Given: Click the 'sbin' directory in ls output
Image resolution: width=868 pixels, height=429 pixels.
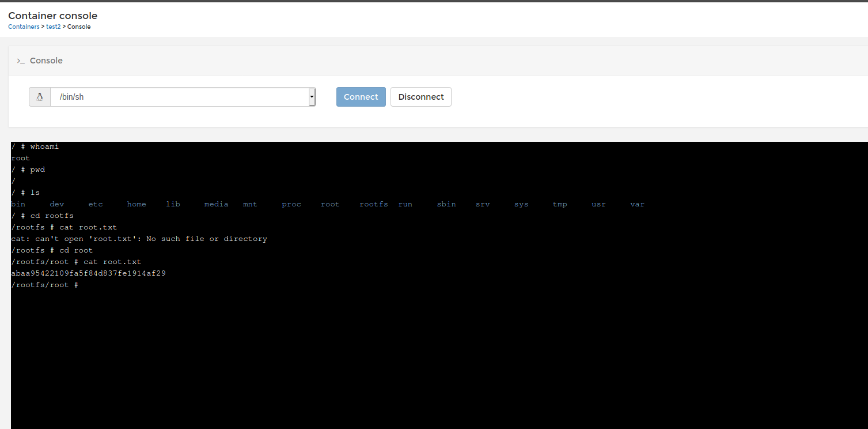Looking at the screenshot, I should click(446, 204).
